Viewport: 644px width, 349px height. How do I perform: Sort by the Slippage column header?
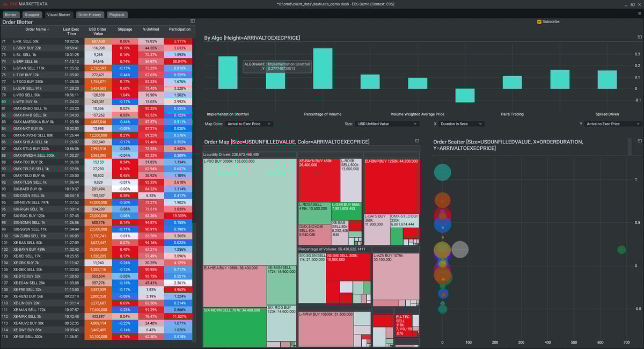click(125, 30)
